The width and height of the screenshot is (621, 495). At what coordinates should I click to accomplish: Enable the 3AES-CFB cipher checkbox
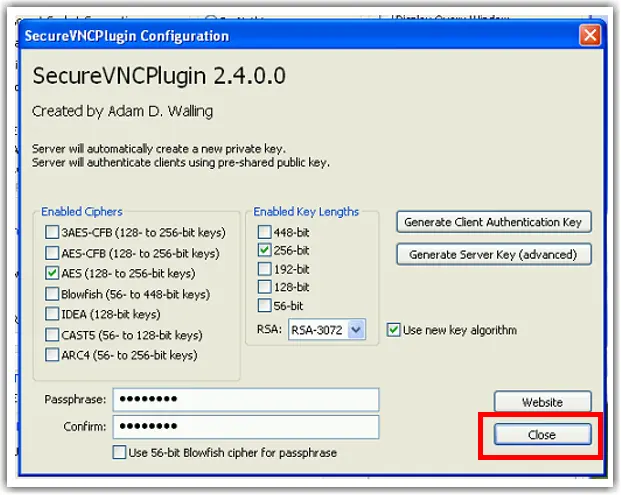pos(52,232)
